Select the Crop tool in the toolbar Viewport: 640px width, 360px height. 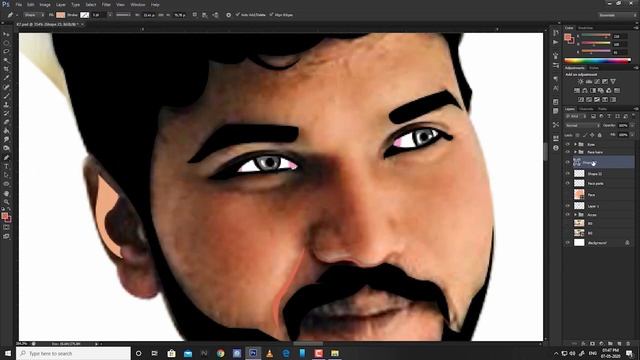[6, 69]
